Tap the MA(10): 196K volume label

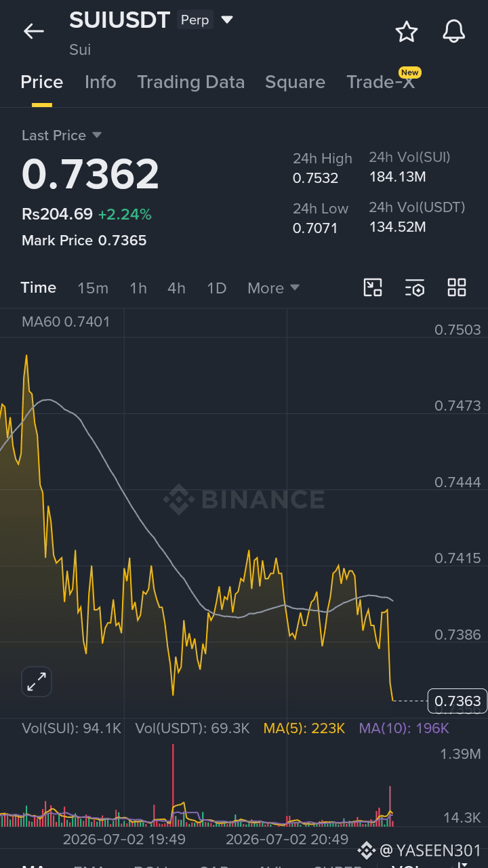tap(404, 728)
